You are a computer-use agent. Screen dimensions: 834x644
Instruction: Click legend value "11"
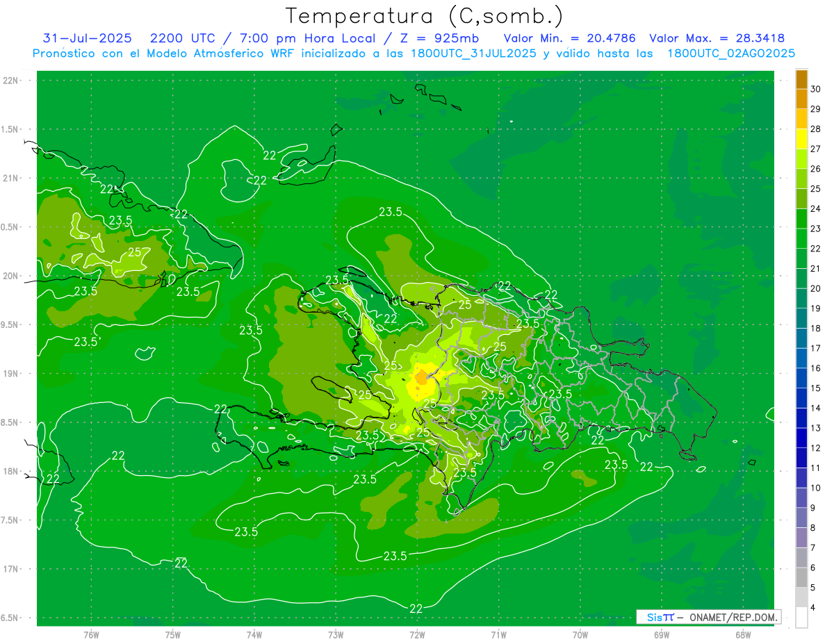click(x=816, y=468)
